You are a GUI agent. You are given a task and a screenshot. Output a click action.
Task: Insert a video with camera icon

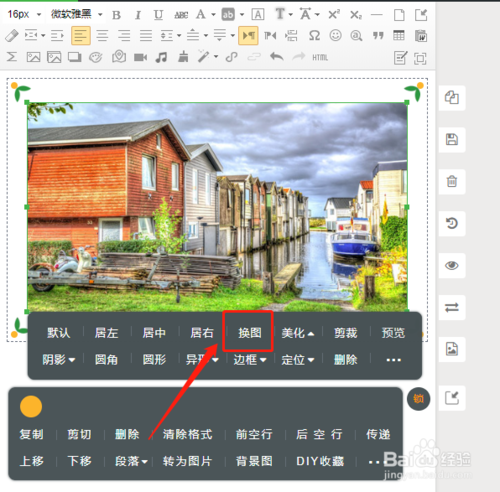[x=140, y=58]
